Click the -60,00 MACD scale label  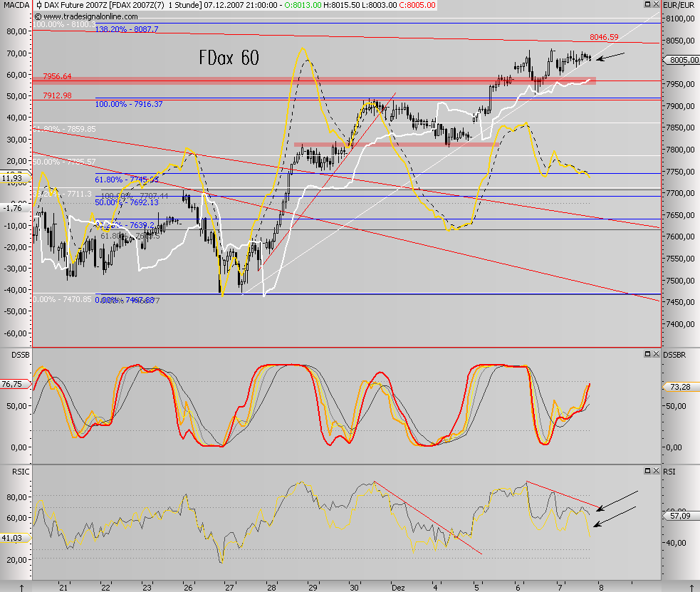point(16,333)
